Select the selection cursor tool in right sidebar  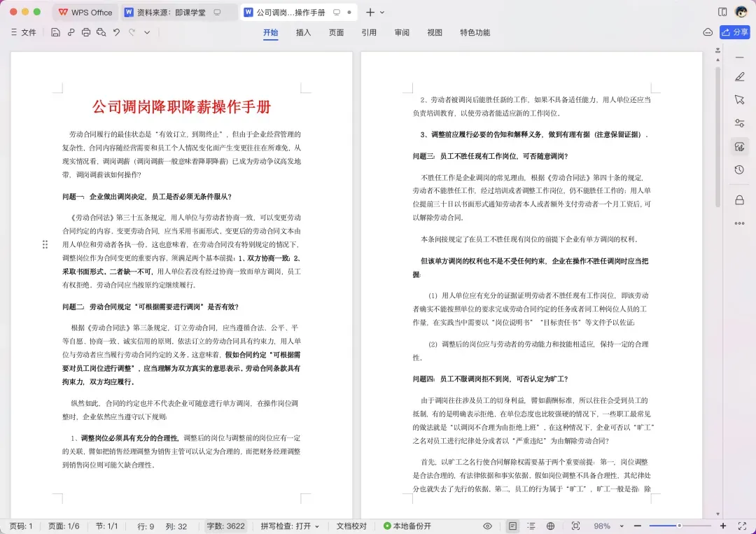point(740,100)
